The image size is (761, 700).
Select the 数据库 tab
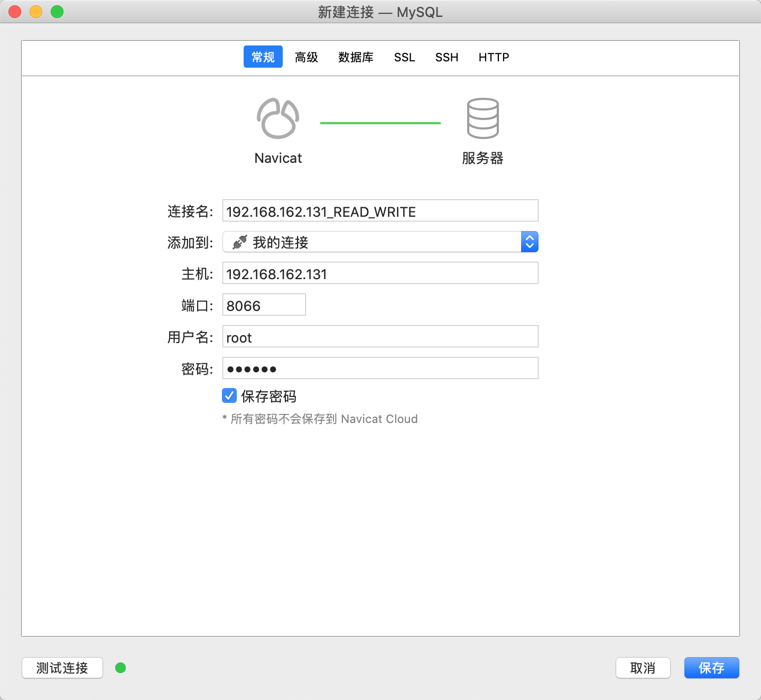click(x=356, y=57)
